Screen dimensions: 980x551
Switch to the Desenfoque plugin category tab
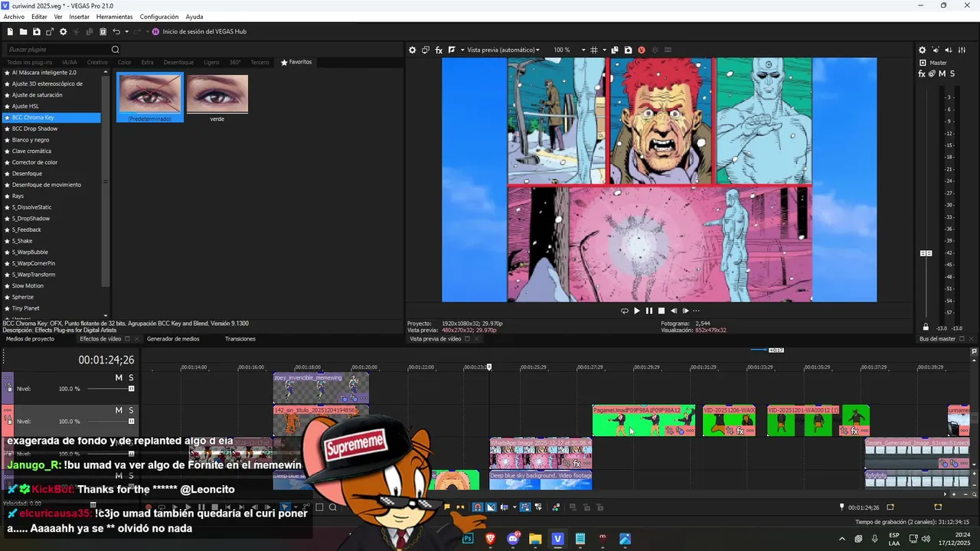pos(178,62)
